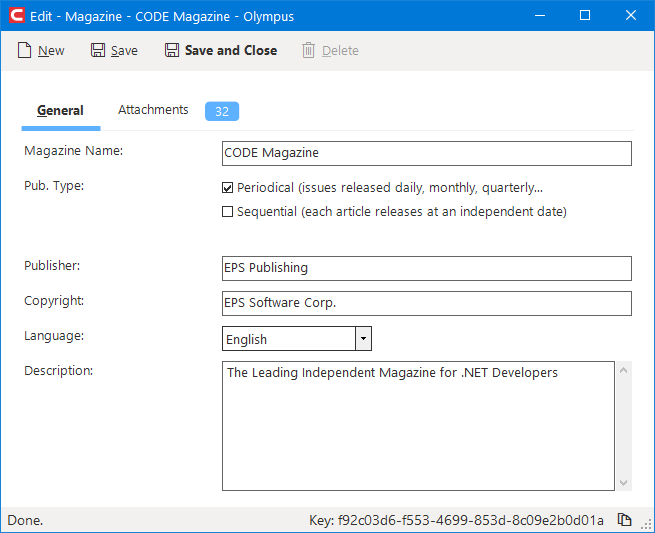Screen dimensions: 655x533
Task: Click the greyed Delete button label
Action: click(x=340, y=51)
